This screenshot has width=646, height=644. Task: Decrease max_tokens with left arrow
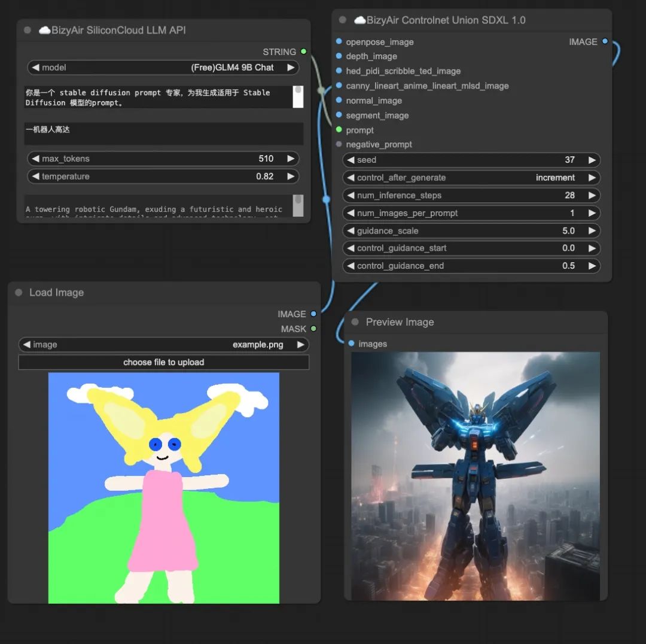tap(35, 159)
